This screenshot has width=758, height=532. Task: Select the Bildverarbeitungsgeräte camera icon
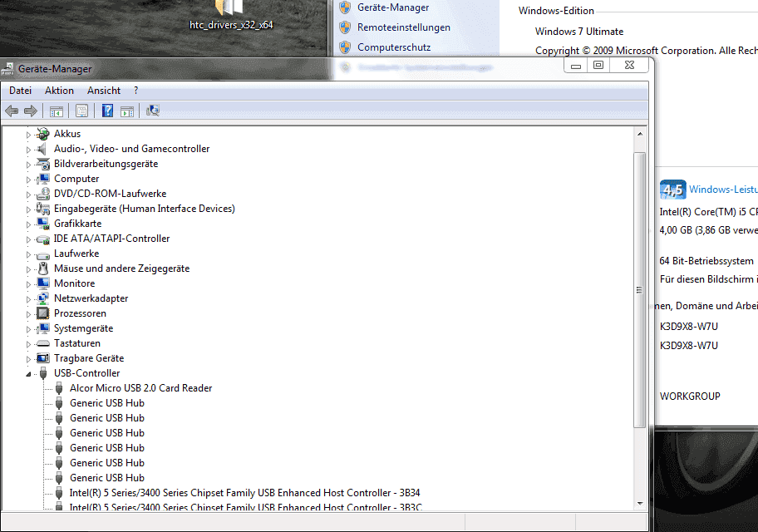[x=43, y=164]
